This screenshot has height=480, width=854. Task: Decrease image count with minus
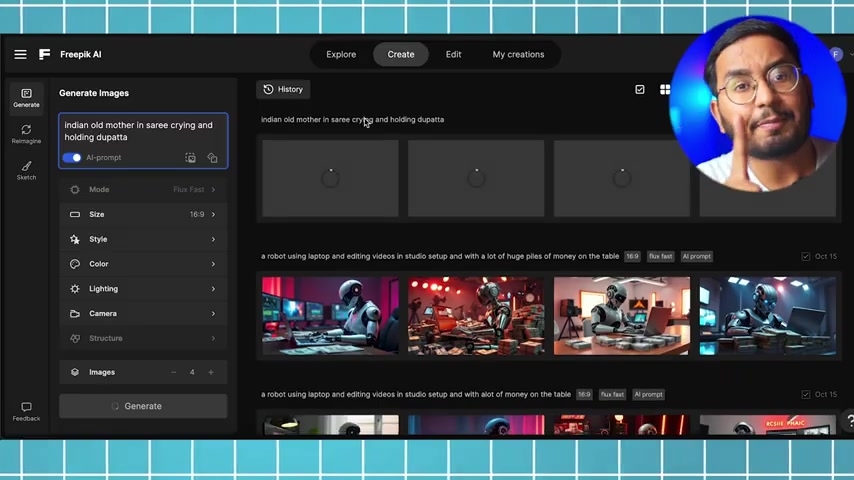tap(173, 372)
